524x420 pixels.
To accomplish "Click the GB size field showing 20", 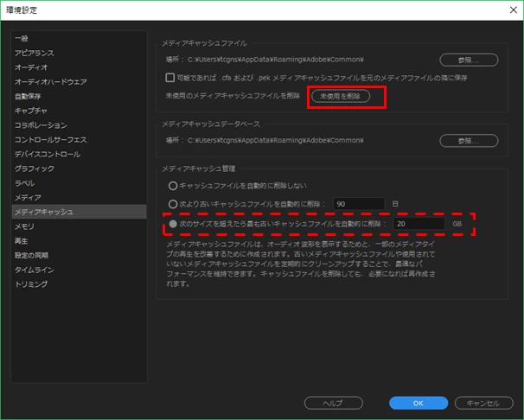I will point(419,224).
